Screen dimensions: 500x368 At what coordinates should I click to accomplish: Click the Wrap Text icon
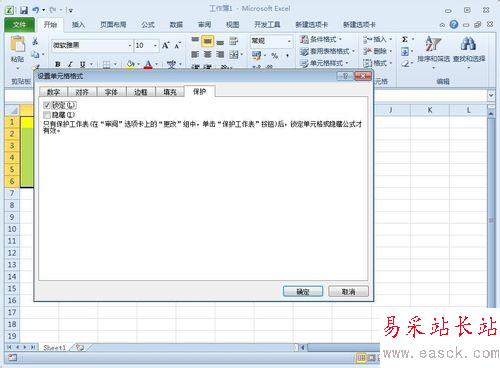click(x=234, y=41)
